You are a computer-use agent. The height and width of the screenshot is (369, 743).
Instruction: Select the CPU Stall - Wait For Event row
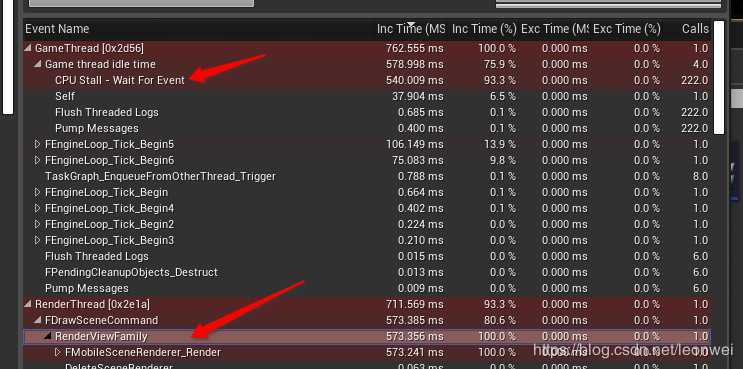(x=367, y=81)
